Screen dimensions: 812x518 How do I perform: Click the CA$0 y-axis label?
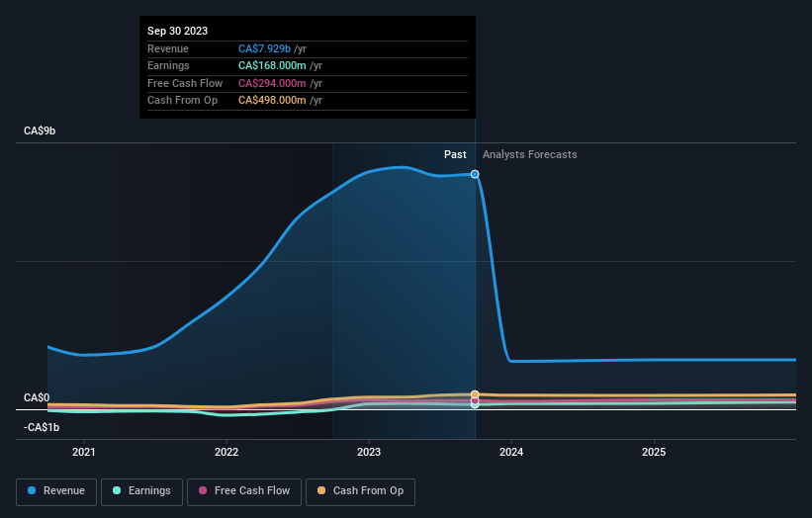coord(37,397)
